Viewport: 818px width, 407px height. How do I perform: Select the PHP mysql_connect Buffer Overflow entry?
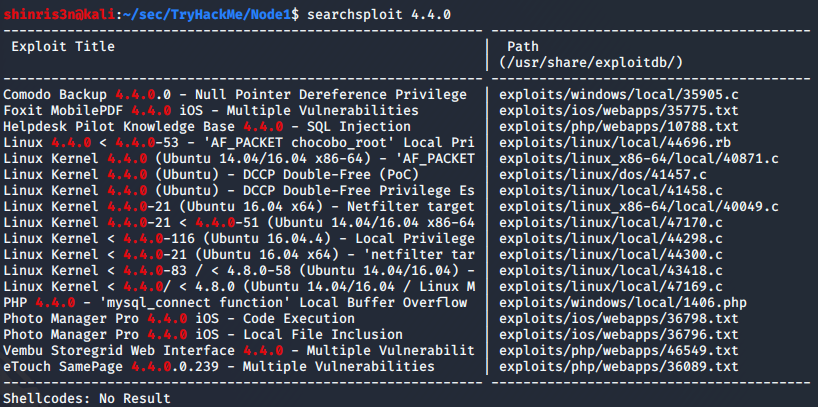235,303
